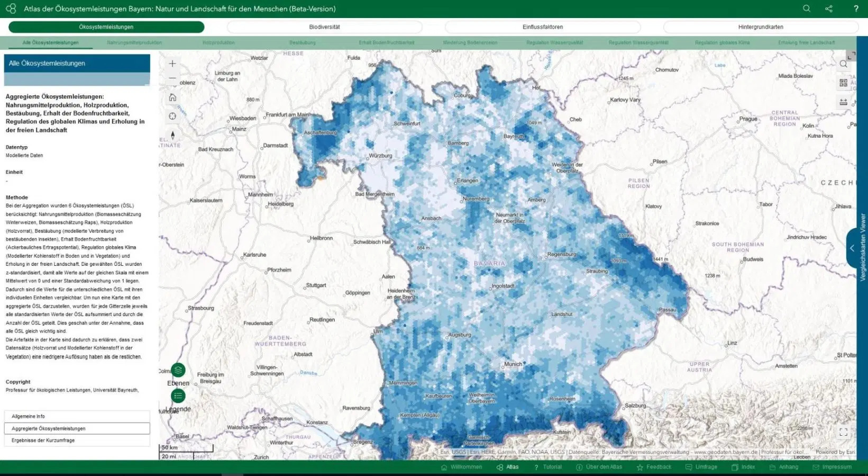Click the Augsburg label on map

click(x=459, y=335)
